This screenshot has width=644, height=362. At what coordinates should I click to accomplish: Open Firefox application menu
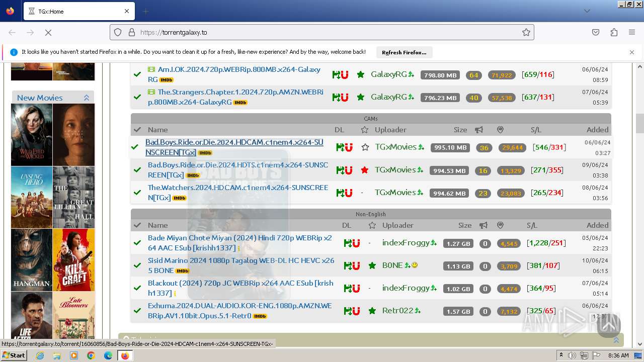click(x=632, y=32)
